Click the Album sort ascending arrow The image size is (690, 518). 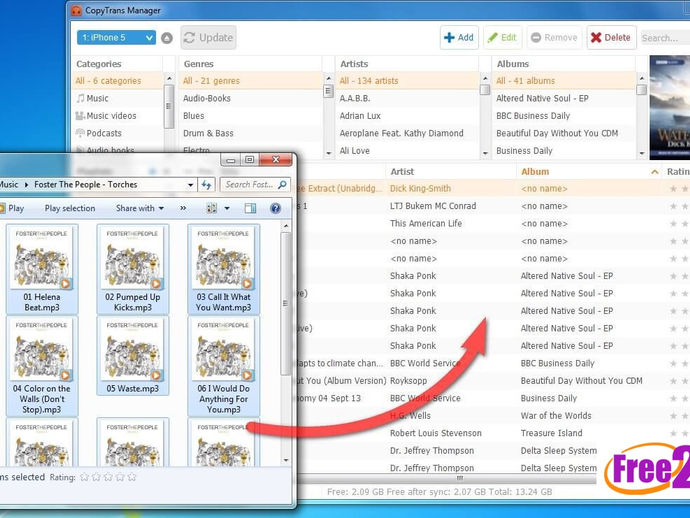tap(655, 172)
